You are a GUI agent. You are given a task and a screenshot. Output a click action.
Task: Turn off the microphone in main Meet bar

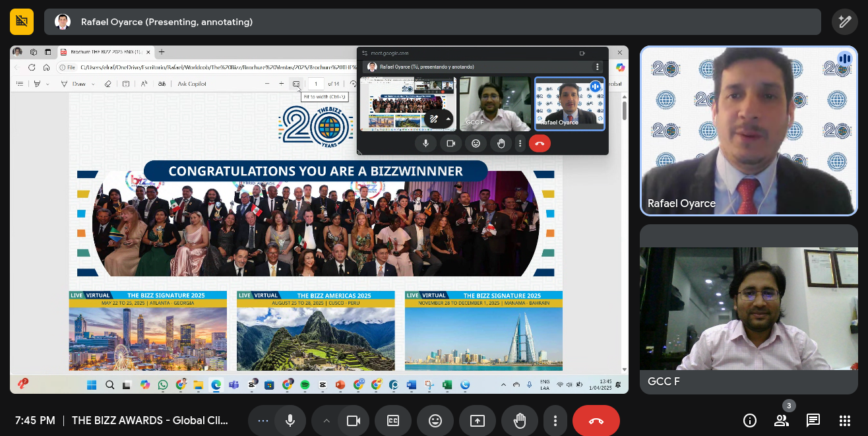click(290, 421)
